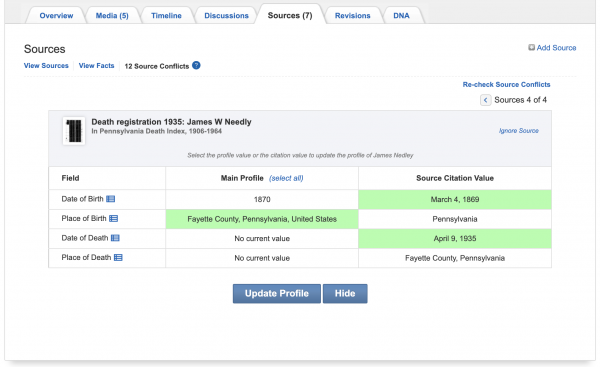Screen dimensions: 600x367
Task: Switch to the Timeline tab
Action: coord(166,16)
